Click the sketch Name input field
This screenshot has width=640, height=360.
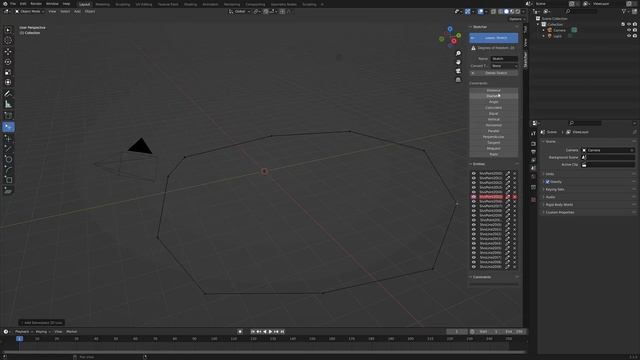point(504,59)
